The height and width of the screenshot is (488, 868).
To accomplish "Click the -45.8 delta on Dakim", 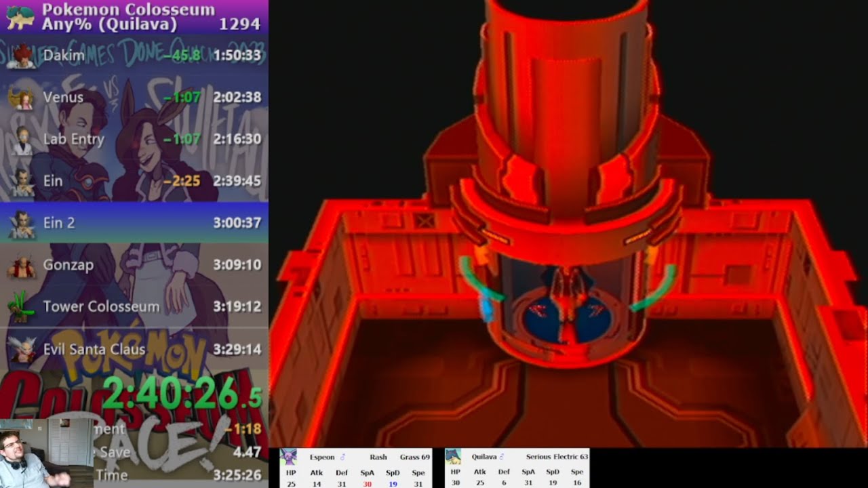I will click(182, 56).
